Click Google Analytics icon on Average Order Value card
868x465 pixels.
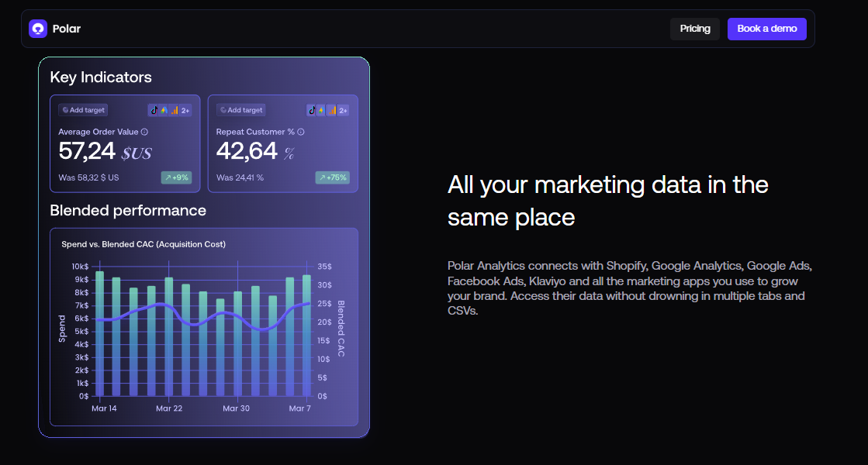click(174, 110)
